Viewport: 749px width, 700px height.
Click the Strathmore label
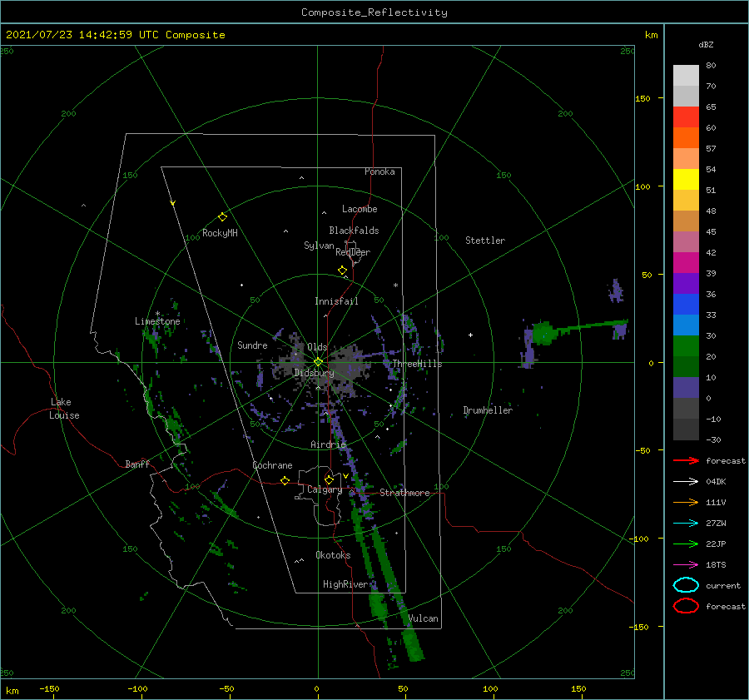coord(404,493)
